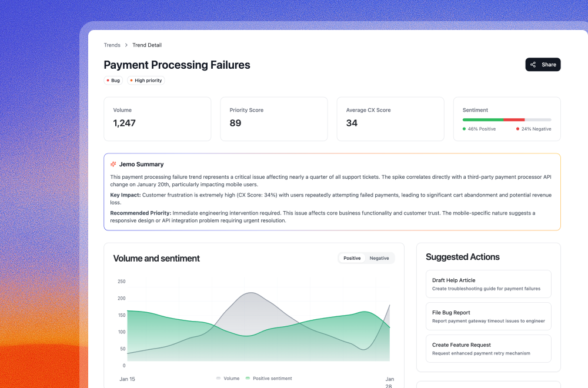Click the red negative segment of the sentiment bar
This screenshot has width=588, height=388.
point(514,119)
